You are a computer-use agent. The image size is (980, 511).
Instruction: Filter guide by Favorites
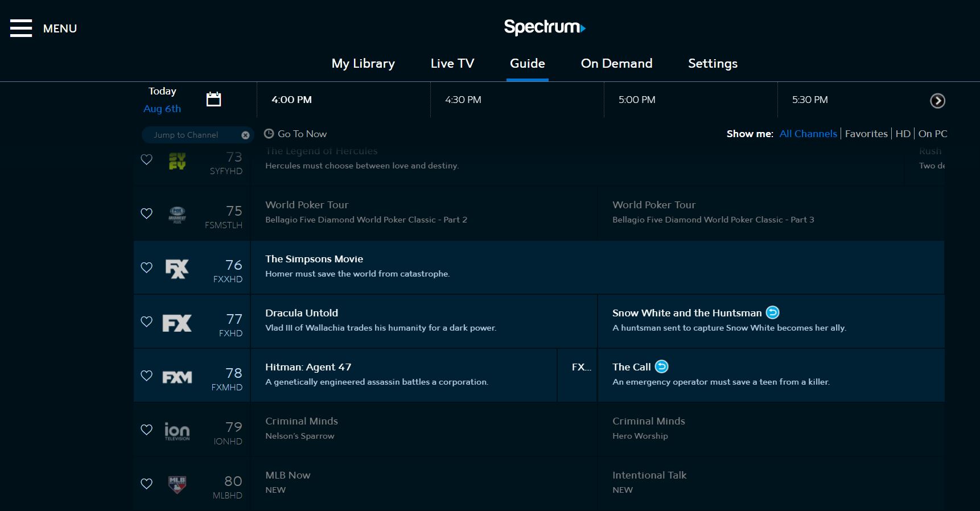point(866,134)
